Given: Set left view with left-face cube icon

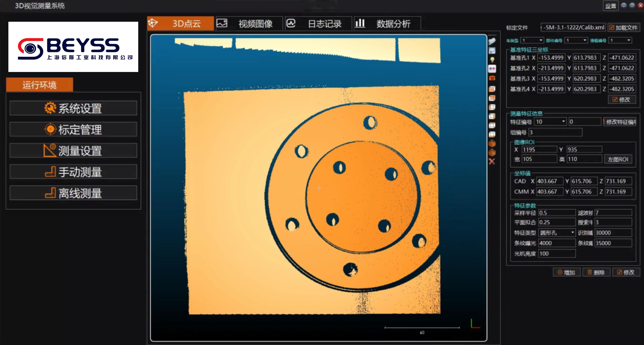Looking at the screenshot, I should tap(492, 107).
